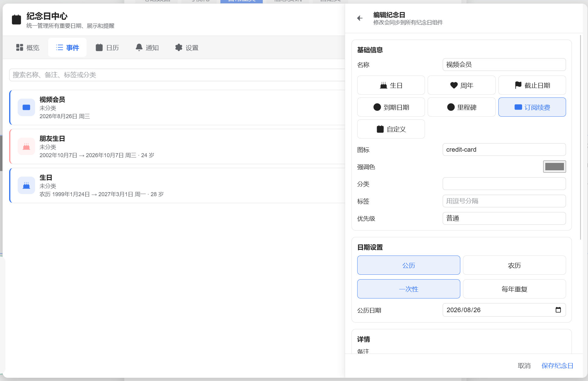Open the 视频会员 event card

(x=177, y=108)
